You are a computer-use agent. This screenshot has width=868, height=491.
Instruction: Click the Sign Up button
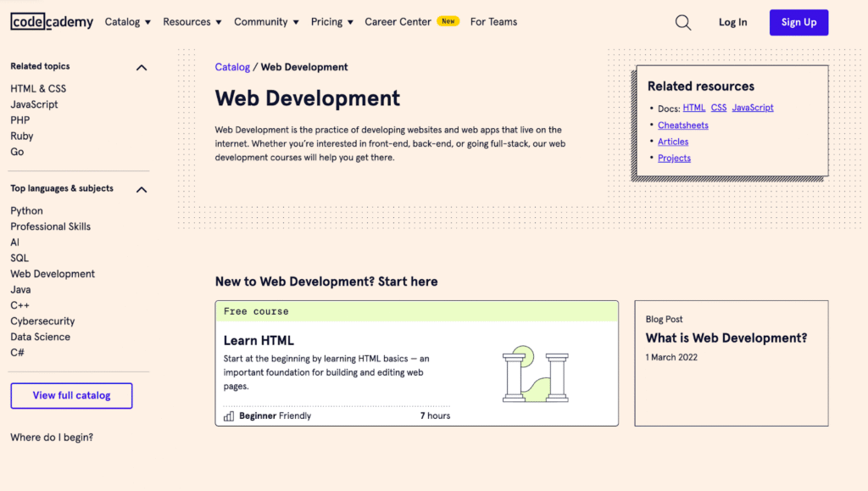798,23
